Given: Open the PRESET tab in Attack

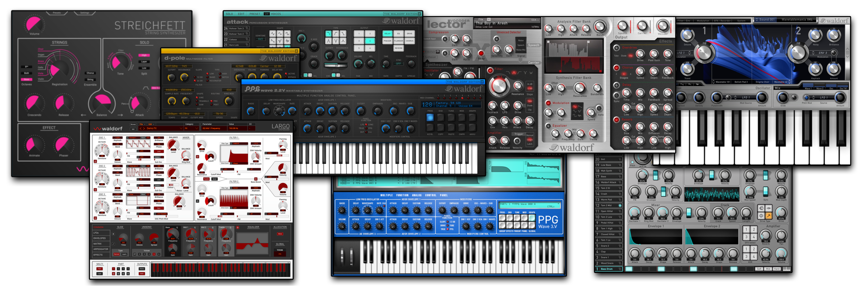Looking at the screenshot, I should tap(254, 14).
